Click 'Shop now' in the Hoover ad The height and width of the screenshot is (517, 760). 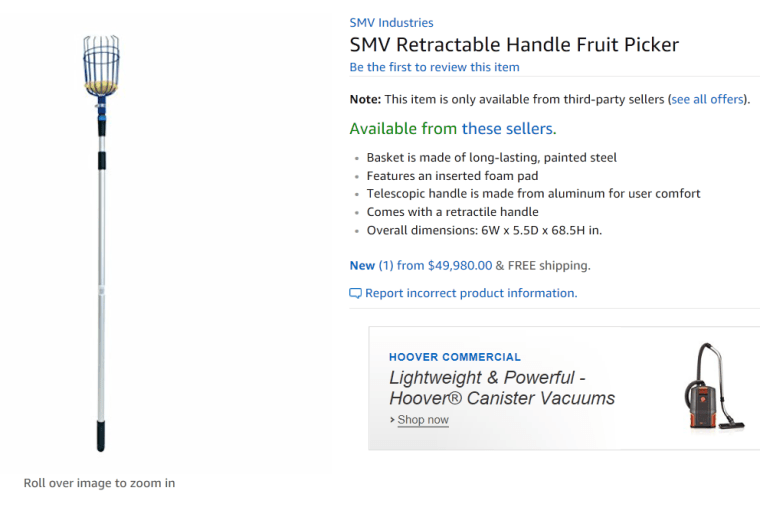423,420
